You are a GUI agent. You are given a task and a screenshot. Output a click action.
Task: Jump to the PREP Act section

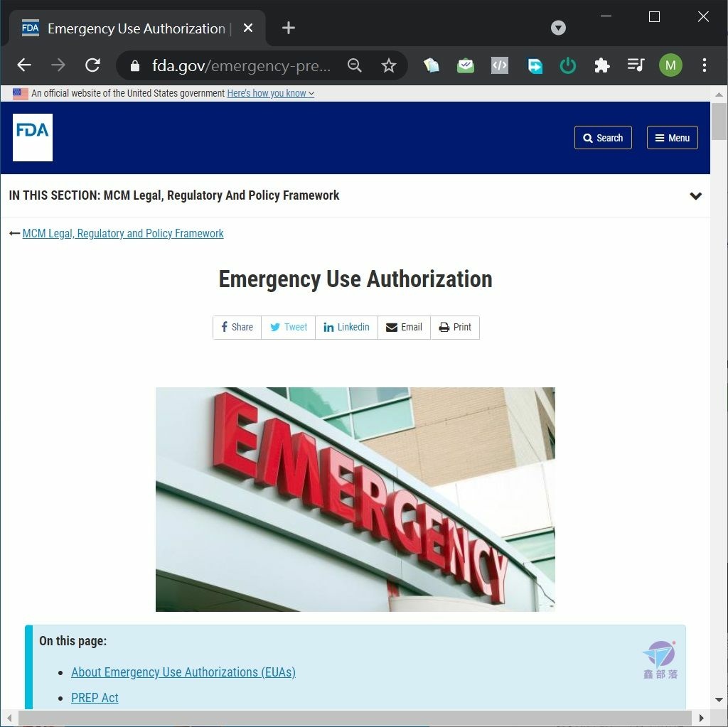(x=95, y=697)
